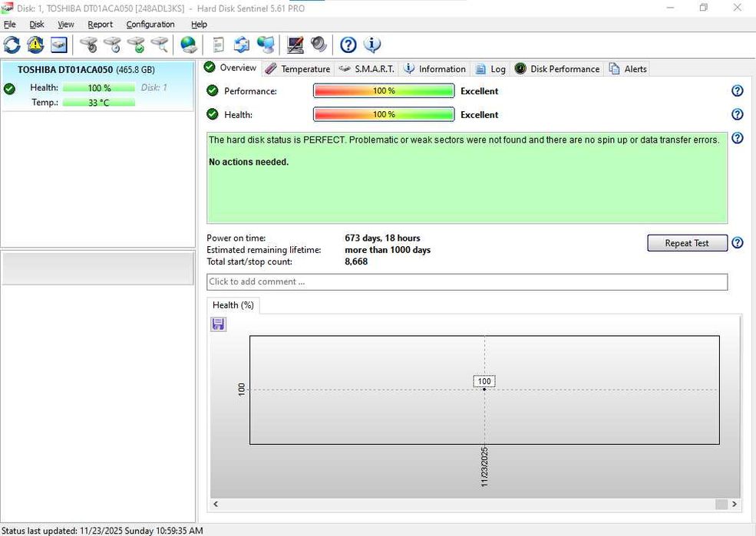Click the sidebar Temp. 33 °C bar

pyautogui.click(x=99, y=102)
